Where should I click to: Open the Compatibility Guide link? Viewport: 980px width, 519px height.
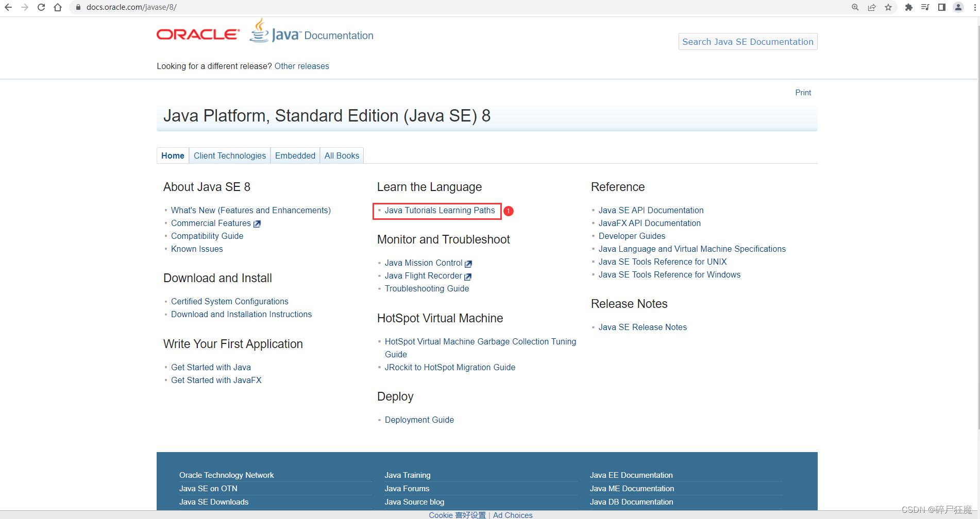click(207, 236)
